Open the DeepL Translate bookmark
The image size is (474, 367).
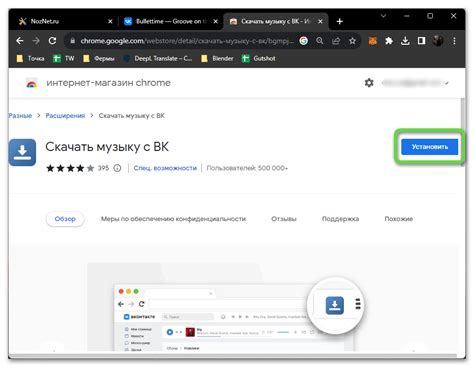point(158,59)
